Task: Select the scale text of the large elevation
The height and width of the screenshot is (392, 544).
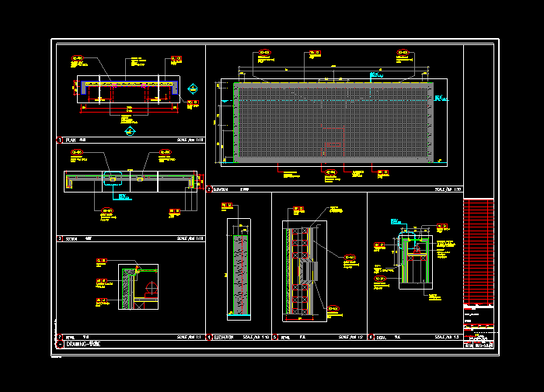Action: click(x=448, y=189)
